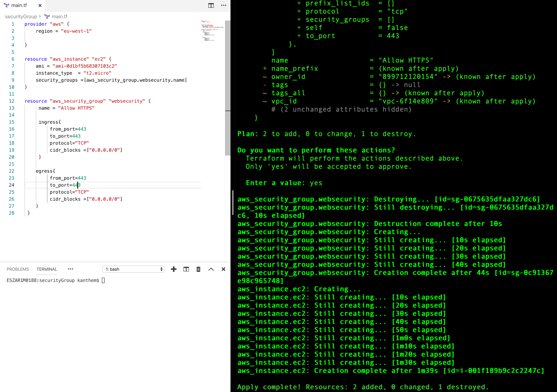This screenshot has height=392, width=557.
Task: Click the "aws_security_group" "websecurity" line
Action: point(87,101)
